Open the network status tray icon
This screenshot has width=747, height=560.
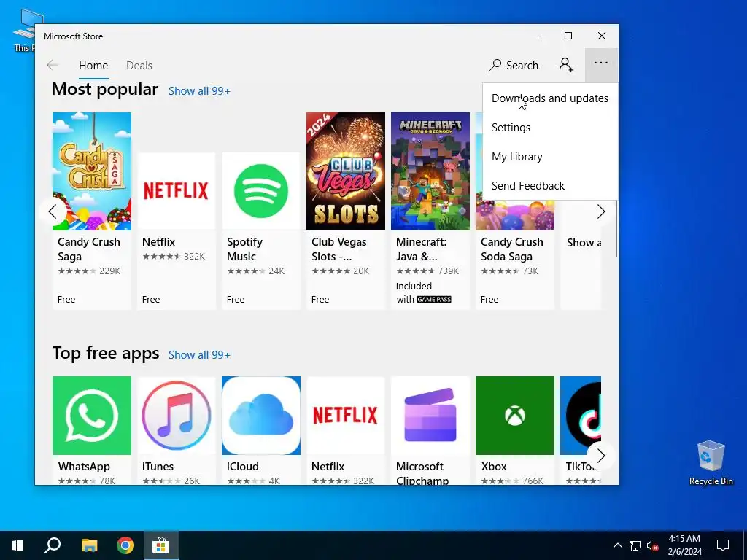(x=635, y=545)
